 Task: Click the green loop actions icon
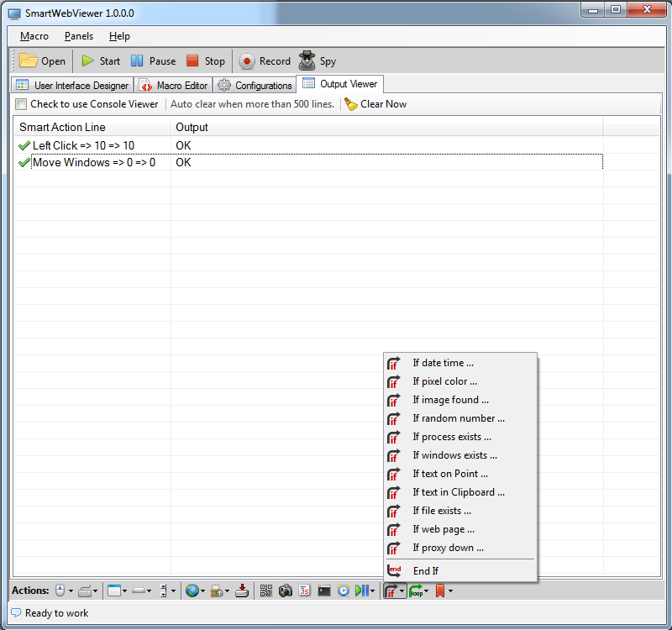click(416, 591)
